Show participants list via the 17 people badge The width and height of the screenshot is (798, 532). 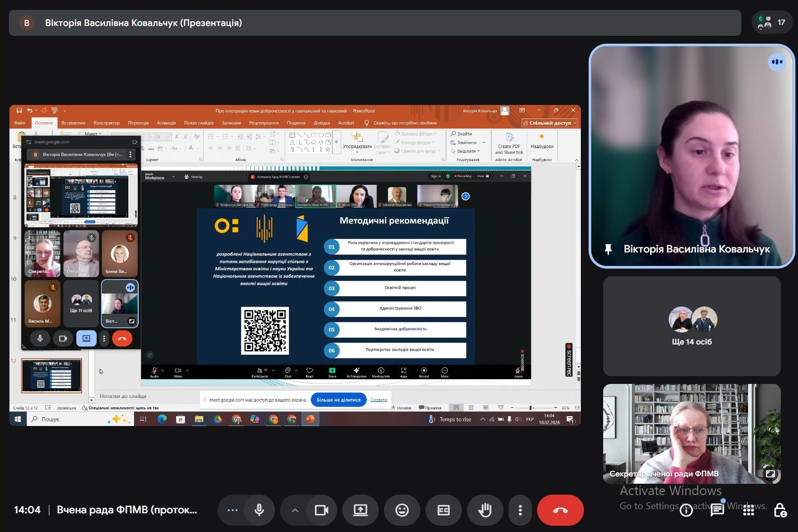772,22
